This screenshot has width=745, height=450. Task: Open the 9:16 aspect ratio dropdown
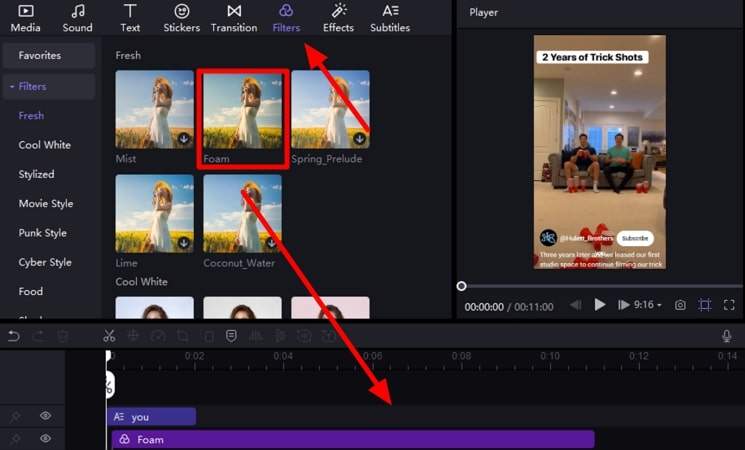click(648, 305)
